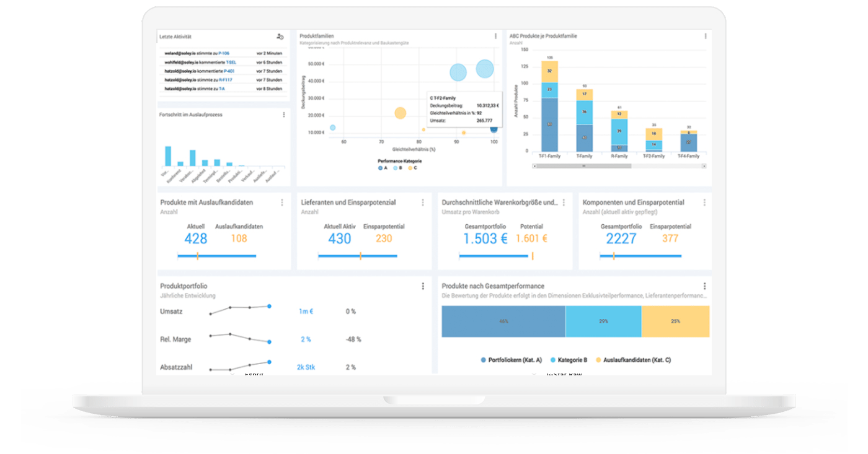Click the Konferenz bar in Fortschritt chart
Viewport: 868px width, 454px height.
pos(180,164)
